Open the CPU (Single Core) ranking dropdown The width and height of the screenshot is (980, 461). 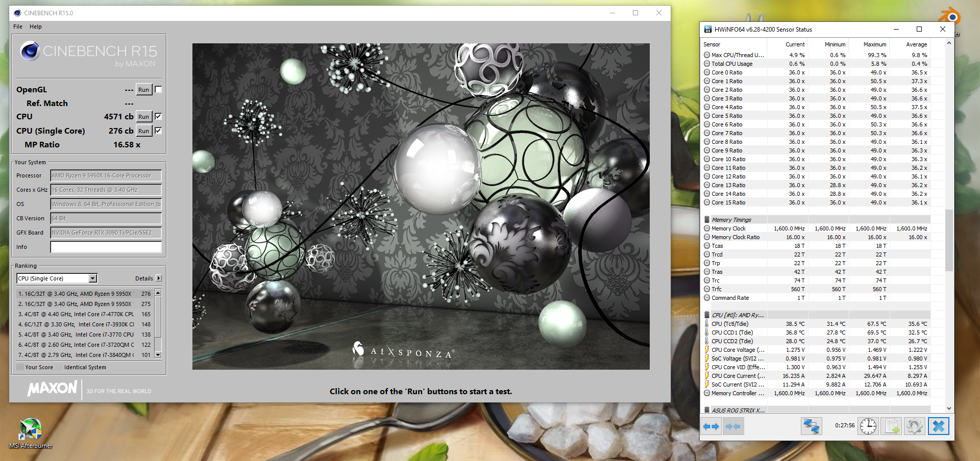point(92,278)
